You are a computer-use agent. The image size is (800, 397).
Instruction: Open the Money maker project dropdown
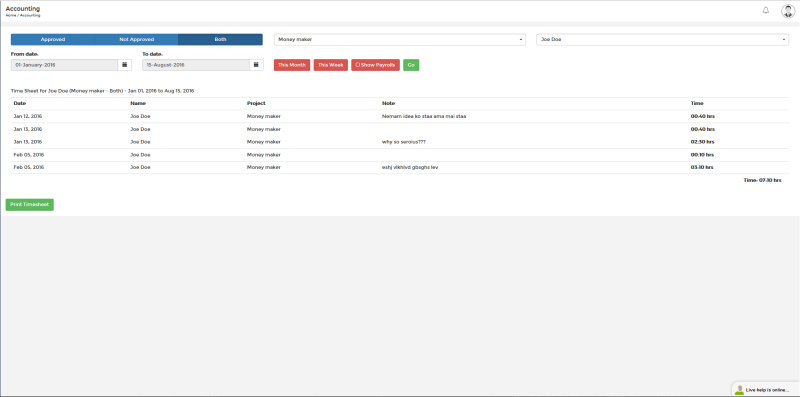click(399, 39)
